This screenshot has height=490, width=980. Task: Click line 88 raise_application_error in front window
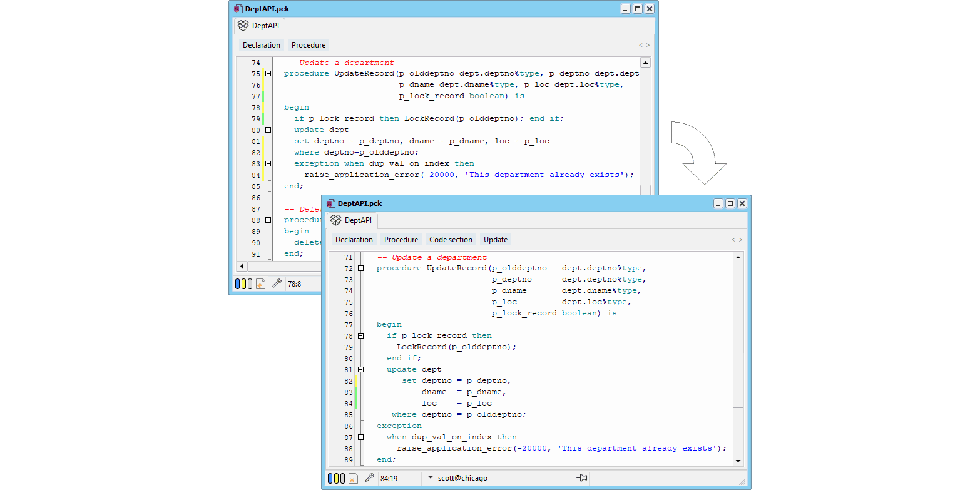click(562, 449)
